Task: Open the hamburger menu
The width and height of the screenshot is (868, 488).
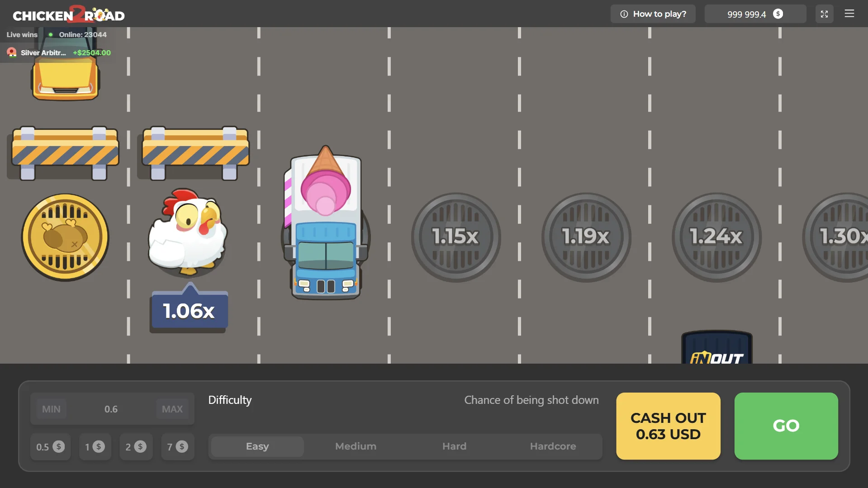Action: point(849,14)
